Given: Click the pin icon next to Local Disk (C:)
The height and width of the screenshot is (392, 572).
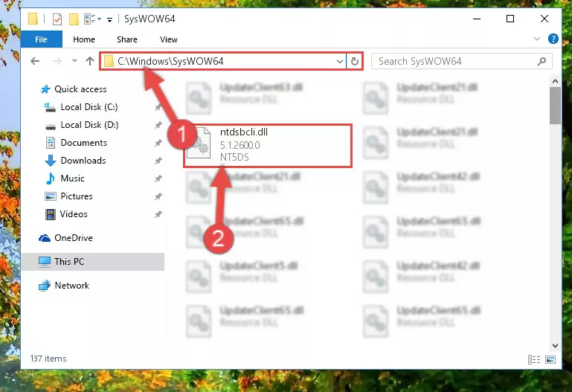Looking at the screenshot, I should tap(158, 107).
